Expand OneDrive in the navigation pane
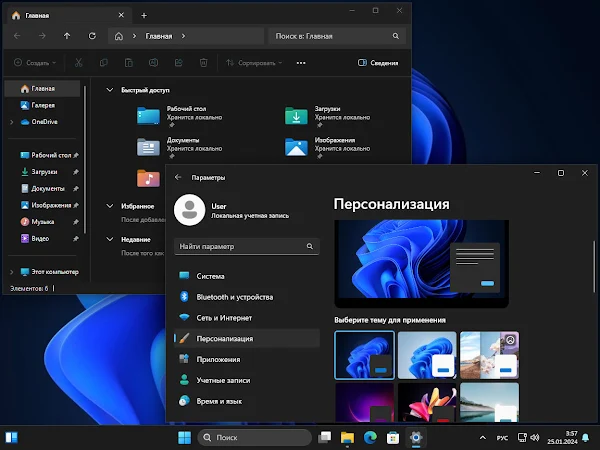The height and width of the screenshot is (450, 600). click(11, 122)
